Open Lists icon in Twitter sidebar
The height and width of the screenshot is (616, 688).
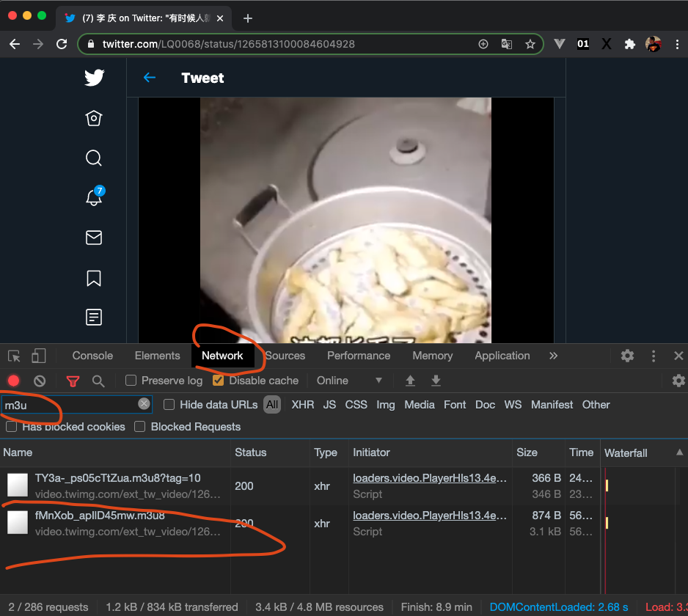[94, 318]
